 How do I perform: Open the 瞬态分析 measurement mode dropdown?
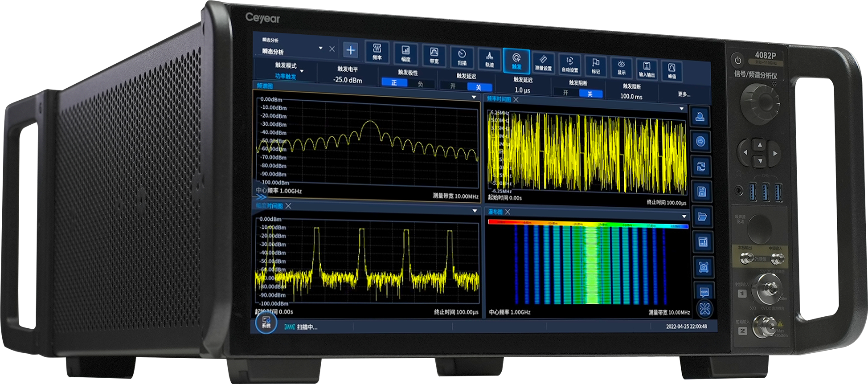[x=320, y=48]
